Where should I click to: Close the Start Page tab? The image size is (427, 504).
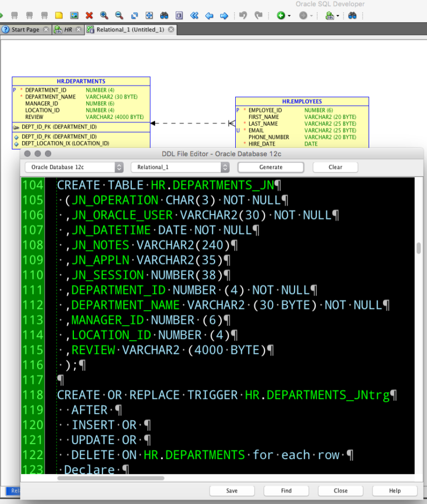coord(46,29)
